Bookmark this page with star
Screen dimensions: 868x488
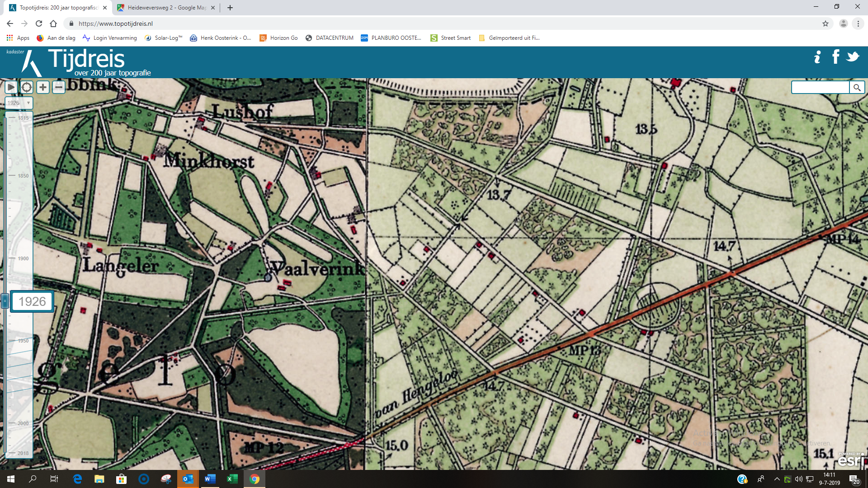pos(826,23)
